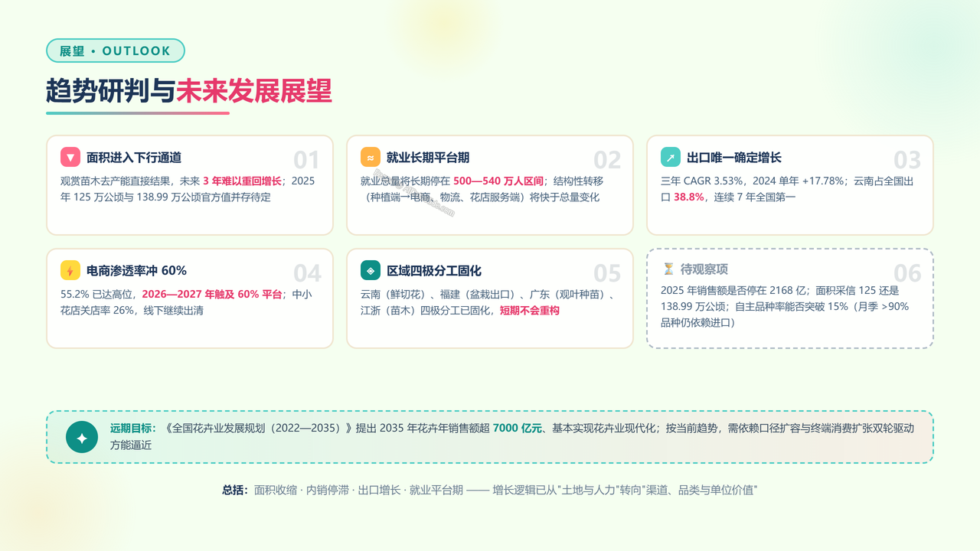Select the card title 面积进入下行通道
The image size is (980, 551).
[x=134, y=158]
